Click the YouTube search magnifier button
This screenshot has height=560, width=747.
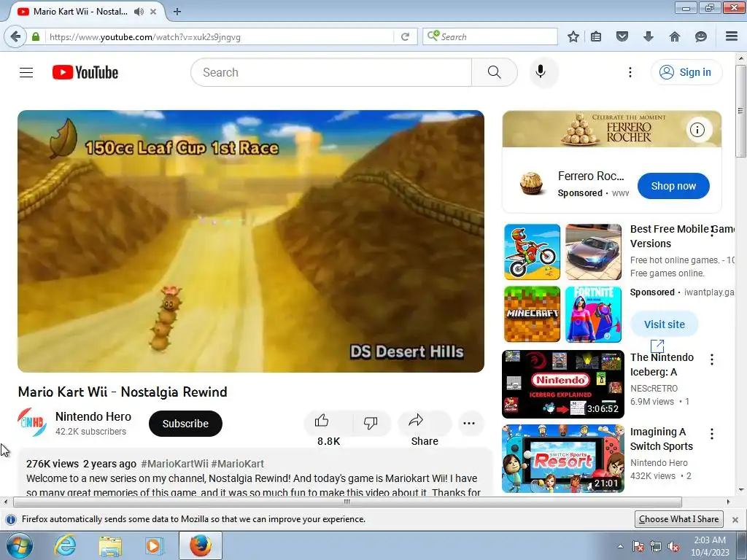tap(494, 72)
